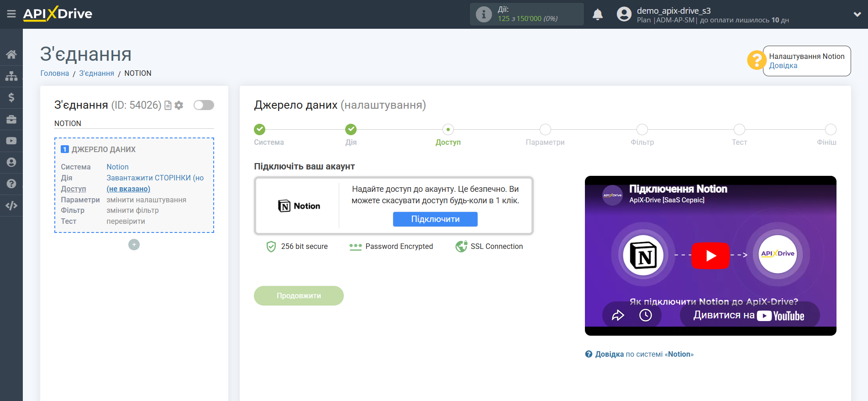Open the hamburger menu
Screen dimensions: 868x401
point(11,14)
